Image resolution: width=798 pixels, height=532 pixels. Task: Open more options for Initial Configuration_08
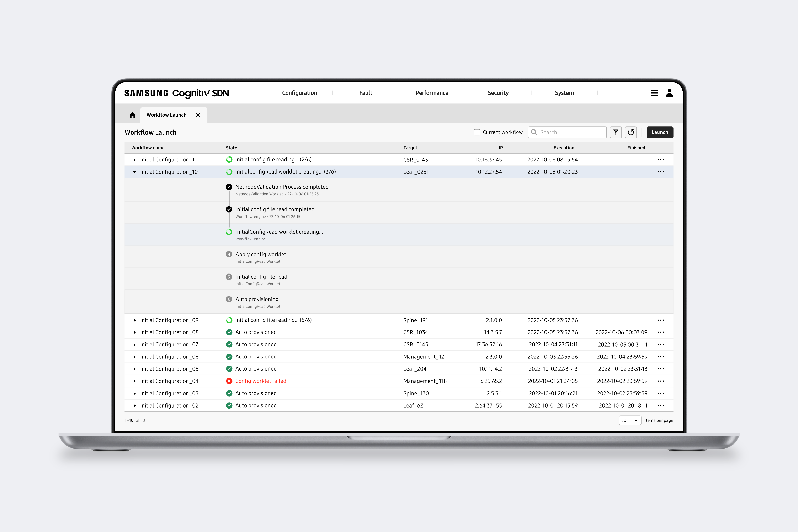coord(660,332)
